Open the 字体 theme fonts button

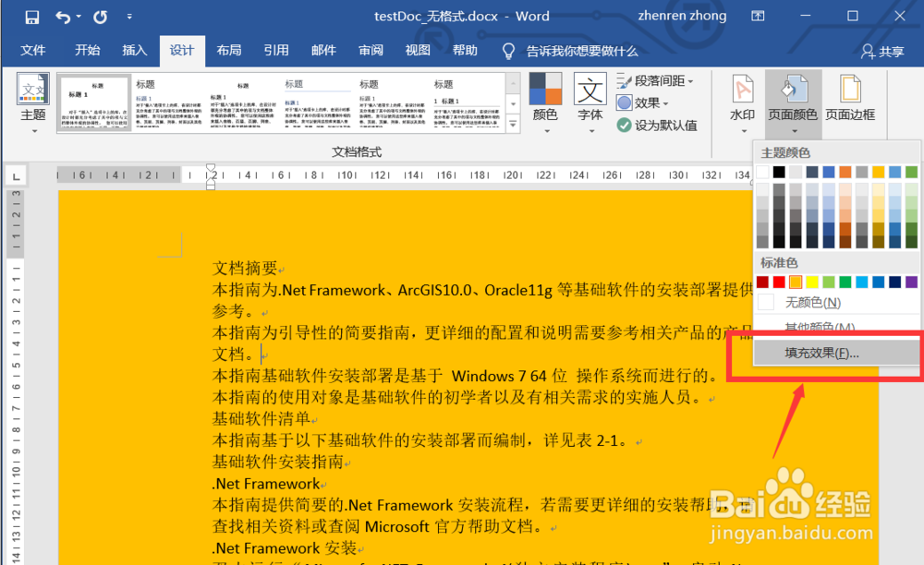590,103
